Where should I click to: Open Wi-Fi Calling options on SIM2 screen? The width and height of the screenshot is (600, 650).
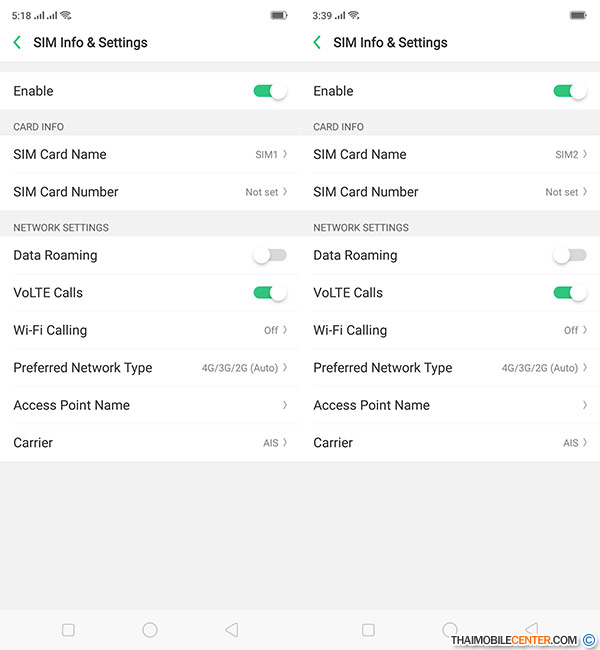(450, 330)
